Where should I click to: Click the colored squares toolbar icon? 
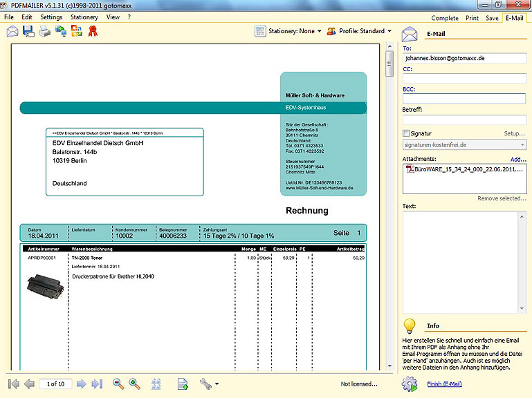coord(77,31)
